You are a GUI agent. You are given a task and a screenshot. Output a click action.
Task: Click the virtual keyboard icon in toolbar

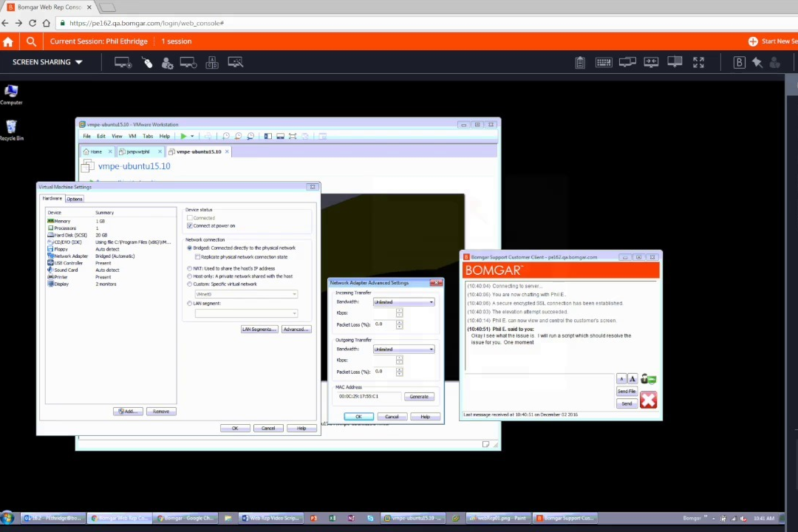(x=604, y=63)
